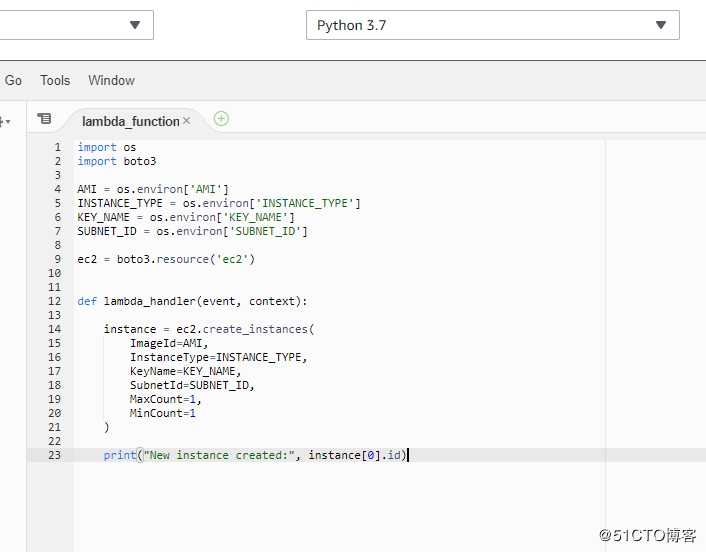Expand the left partially visible dropdown
The image size is (706, 552).
tap(76, 25)
